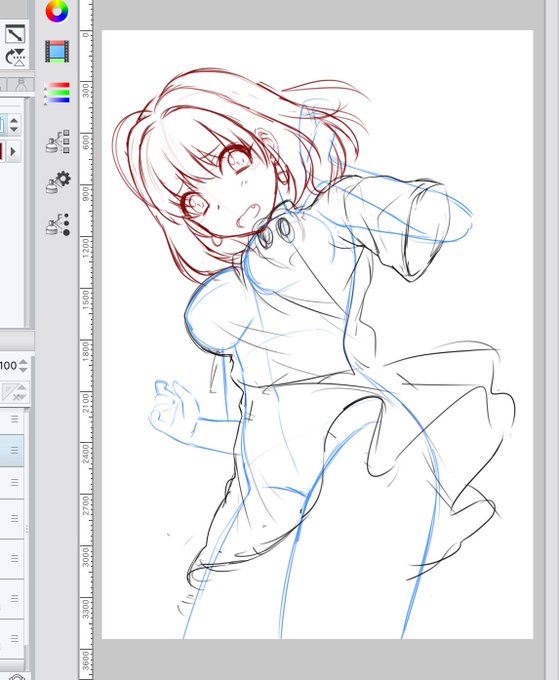Open the film-strip color set icon
This screenshot has height=680, width=559.
click(57, 51)
